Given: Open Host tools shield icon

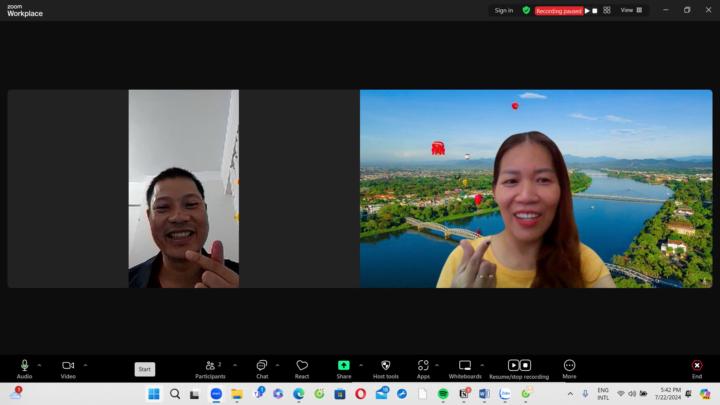Looking at the screenshot, I should click(x=386, y=366).
